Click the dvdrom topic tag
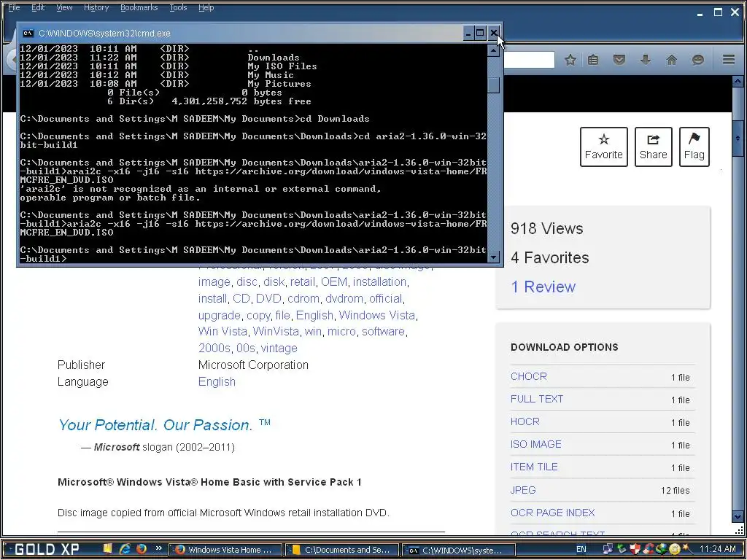The height and width of the screenshot is (560, 747). click(344, 298)
